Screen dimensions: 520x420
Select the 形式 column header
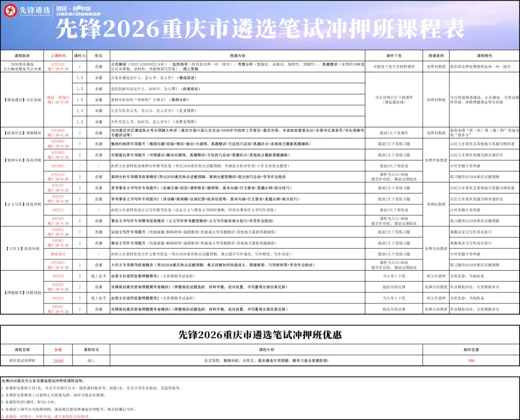(x=99, y=56)
